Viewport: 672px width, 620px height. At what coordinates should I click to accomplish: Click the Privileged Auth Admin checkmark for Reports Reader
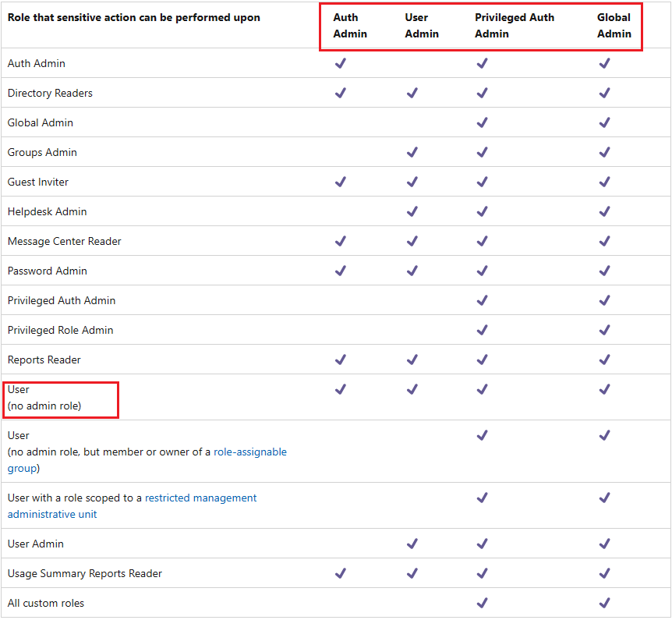482,360
